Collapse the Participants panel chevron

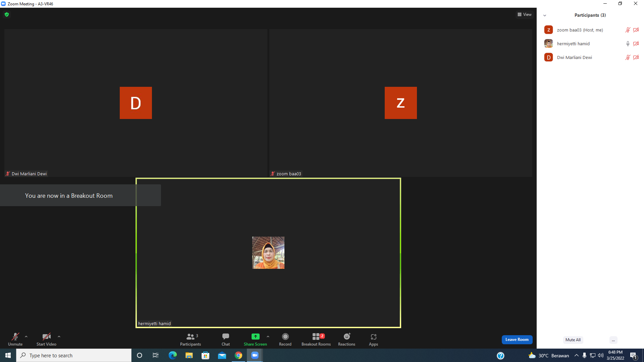coord(545,15)
